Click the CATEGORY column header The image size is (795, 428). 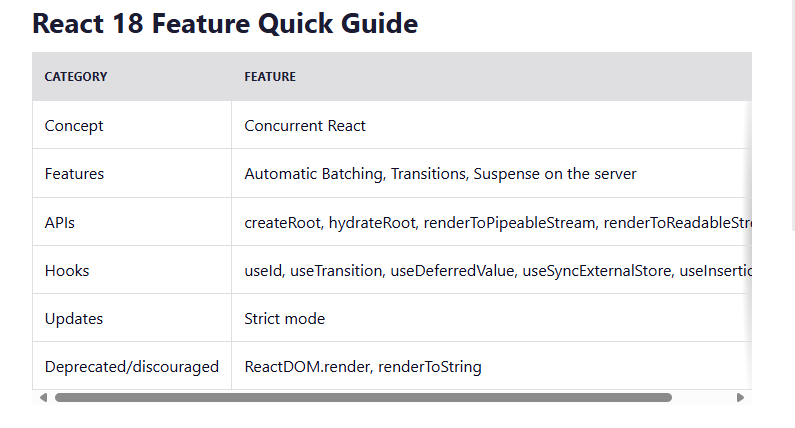click(x=76, y=77)
